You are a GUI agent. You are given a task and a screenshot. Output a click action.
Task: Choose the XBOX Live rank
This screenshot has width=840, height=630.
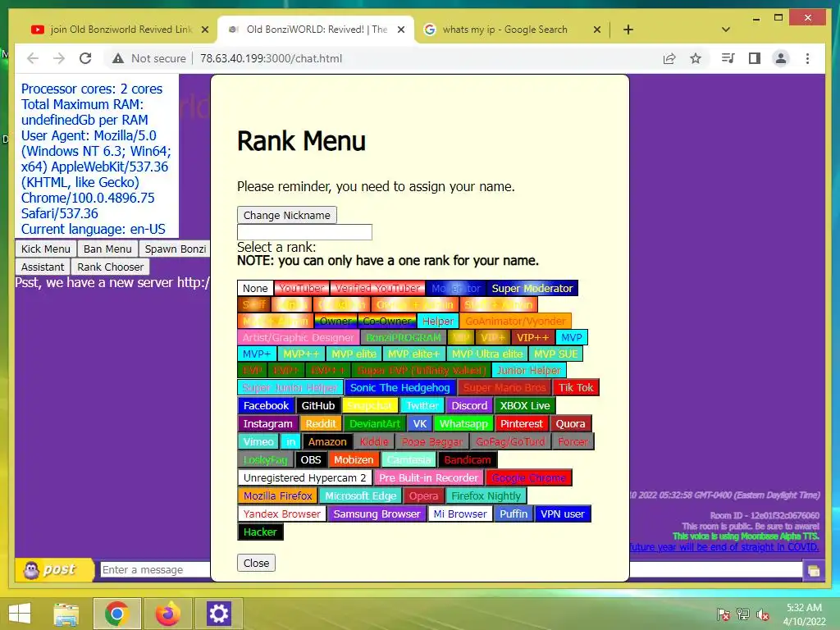tap(525, 405)
